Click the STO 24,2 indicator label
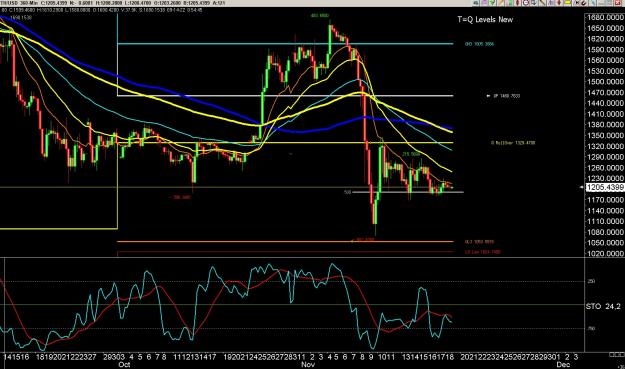Screen dimensions: 625x369 (x=603, y=306)
